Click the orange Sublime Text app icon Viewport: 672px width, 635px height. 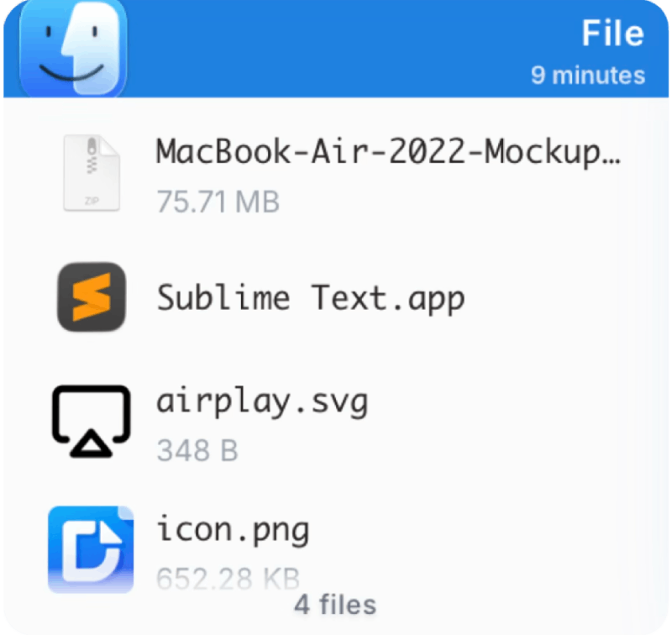click(92, 297)
